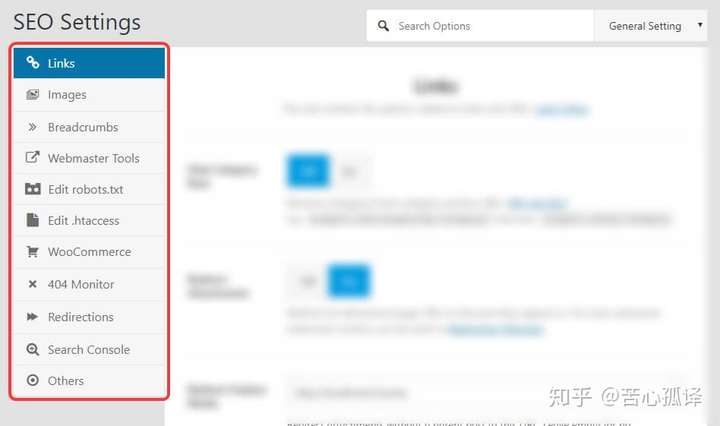Click the blurred link under the Links heading
The height and width of the screenshot is (426, 720).
[561, 110]
